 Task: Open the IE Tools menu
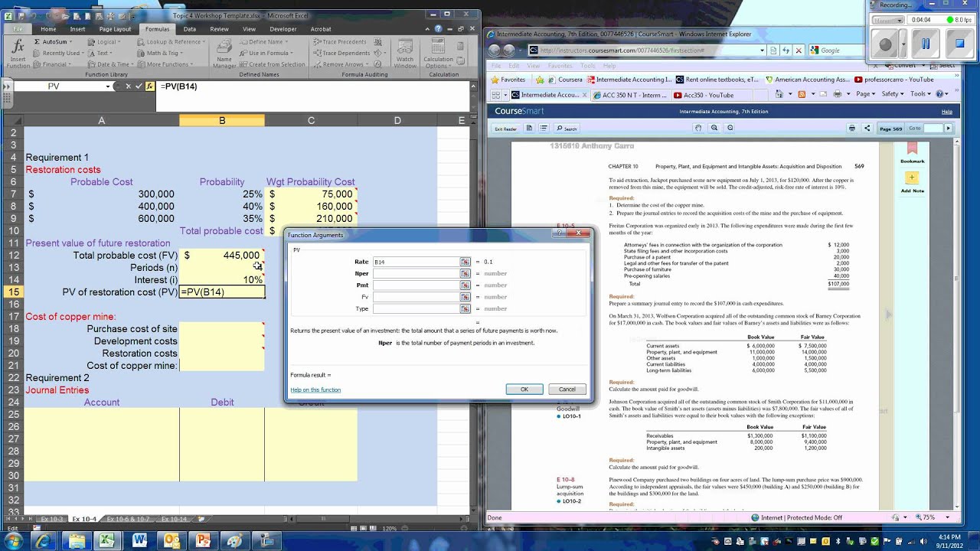click(x=920, y=94)
